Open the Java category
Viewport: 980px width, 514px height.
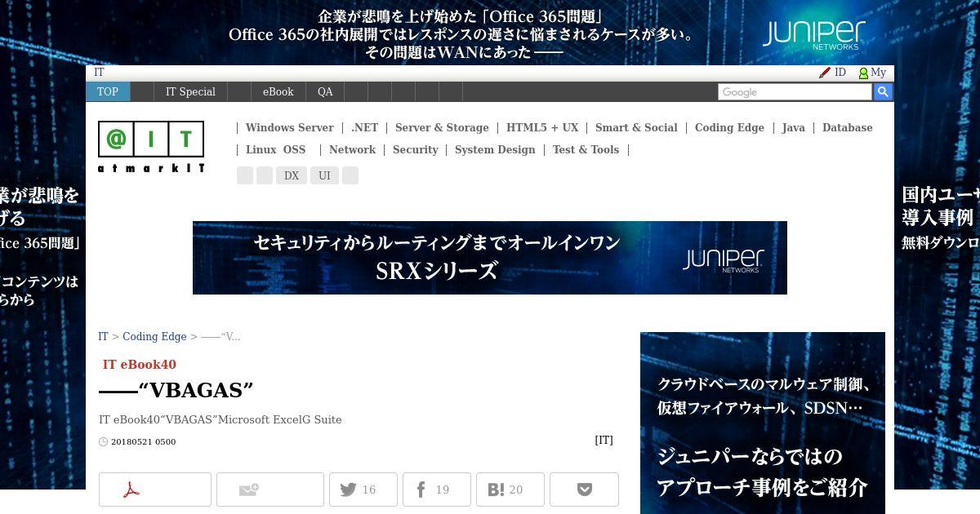(x=793, y=127)
